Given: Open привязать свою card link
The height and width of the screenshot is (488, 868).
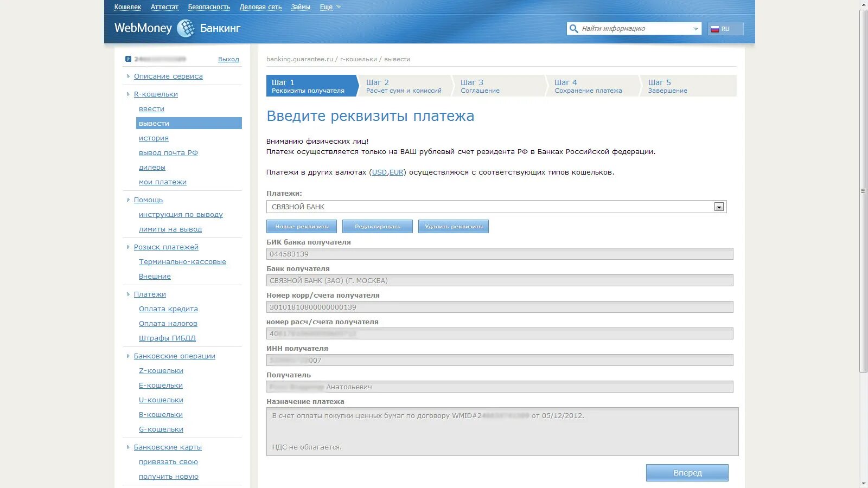Looking at the screenshot, I should 168,462.
